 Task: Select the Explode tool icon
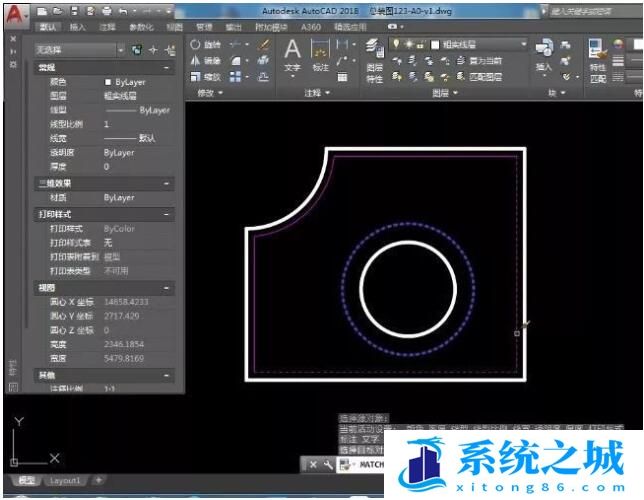coord(263,61)
